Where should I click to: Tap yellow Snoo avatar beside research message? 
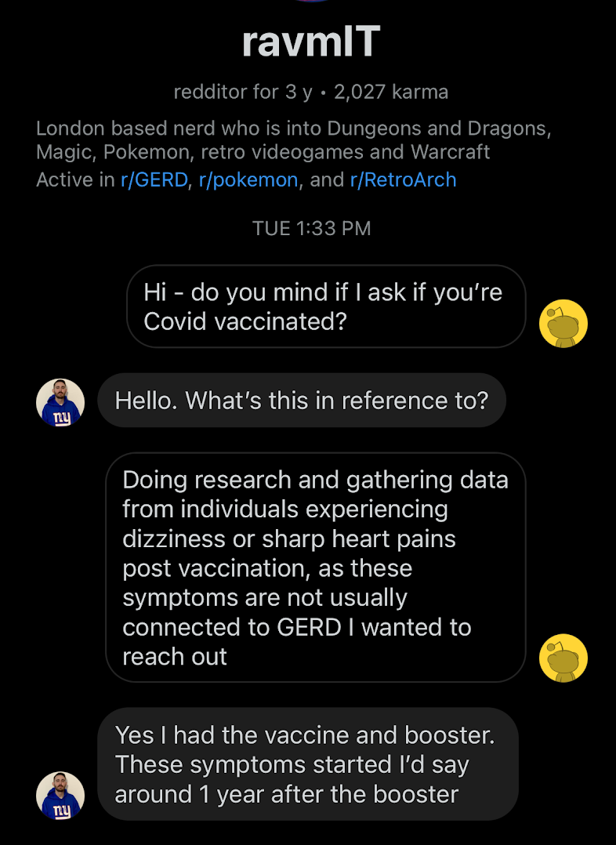pyautogui.click(x=563, y=658)
